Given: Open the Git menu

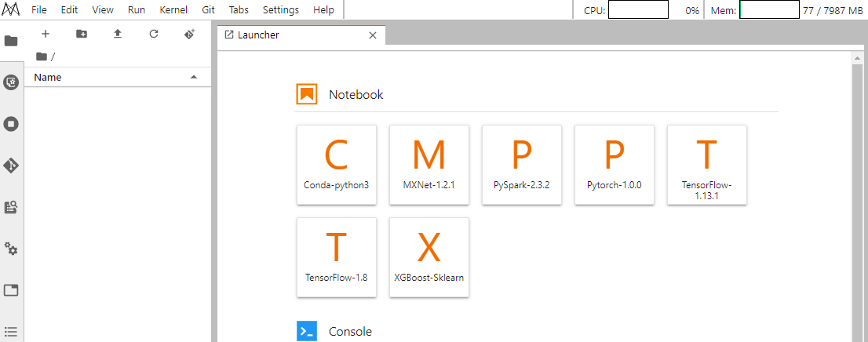Looking at the screenshot, I should [208, 10].
